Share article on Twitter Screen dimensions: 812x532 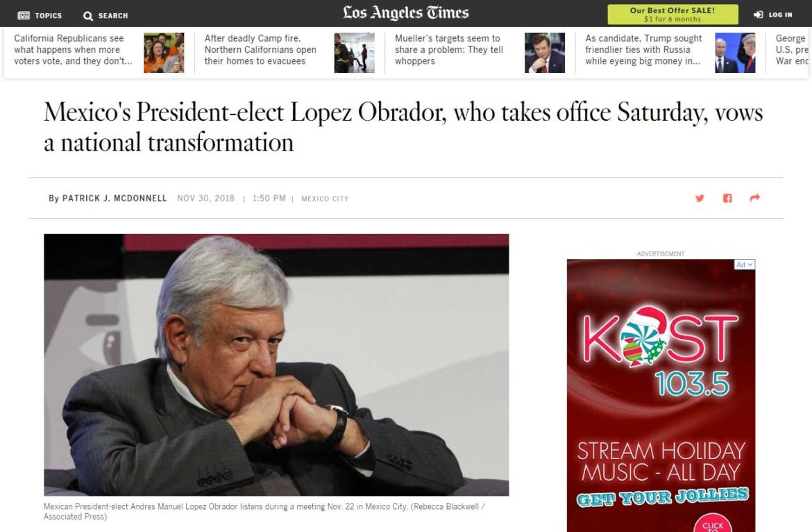(700, 198)
